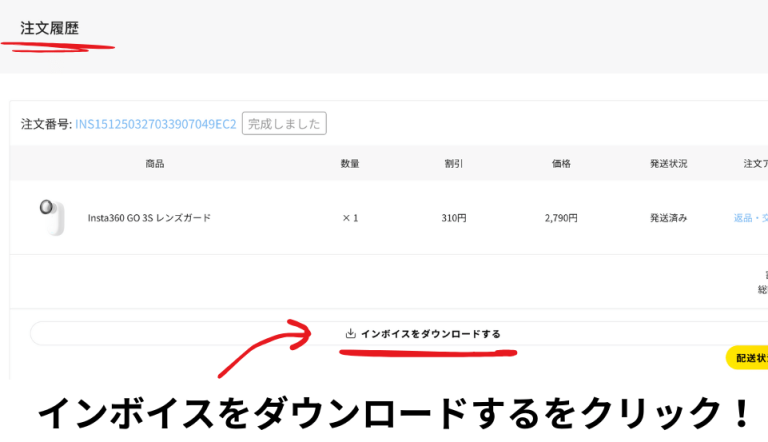Open the 返品・交換 link in order row
The height and width of the screenshot is (442, 768).
click(x=750, y=218)
